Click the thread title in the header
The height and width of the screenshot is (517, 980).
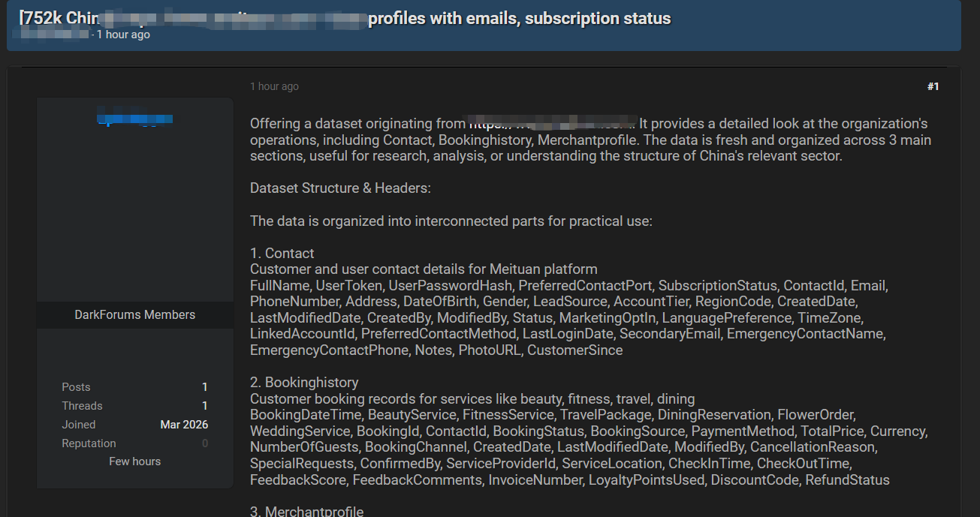345,18
